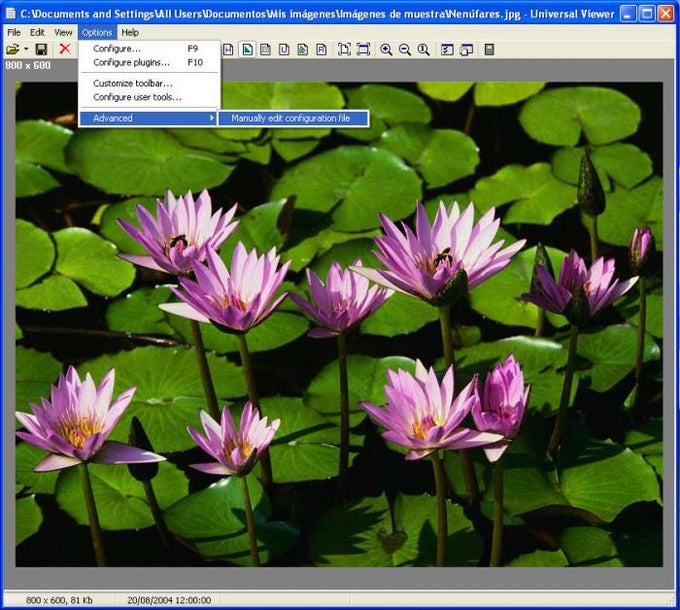The height and width of the screenshot is (610, 680).
Task: Select the plain text view mode icon
Action: coord(265,49)
